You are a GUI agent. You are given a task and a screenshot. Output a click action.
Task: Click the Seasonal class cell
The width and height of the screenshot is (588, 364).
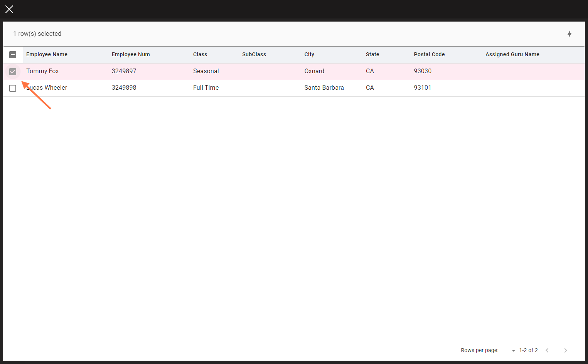pos(206,71)
